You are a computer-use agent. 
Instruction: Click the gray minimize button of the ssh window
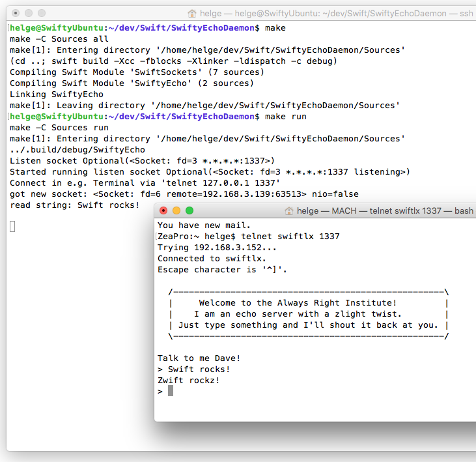[x=29, y=13]
